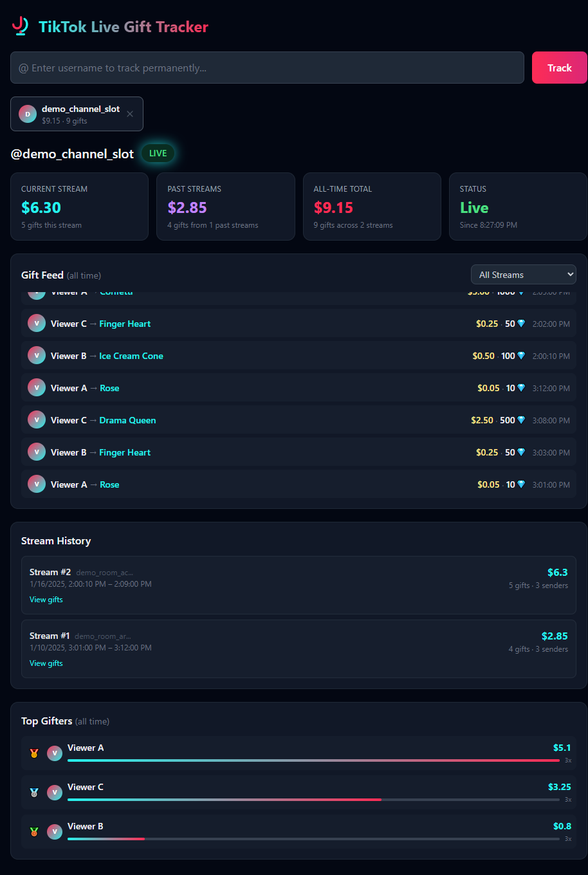Click Viewer A avatar in 3:12:00 PM Rose row
The width and height of the screenshot is (588, 875).
click(37, 387)
